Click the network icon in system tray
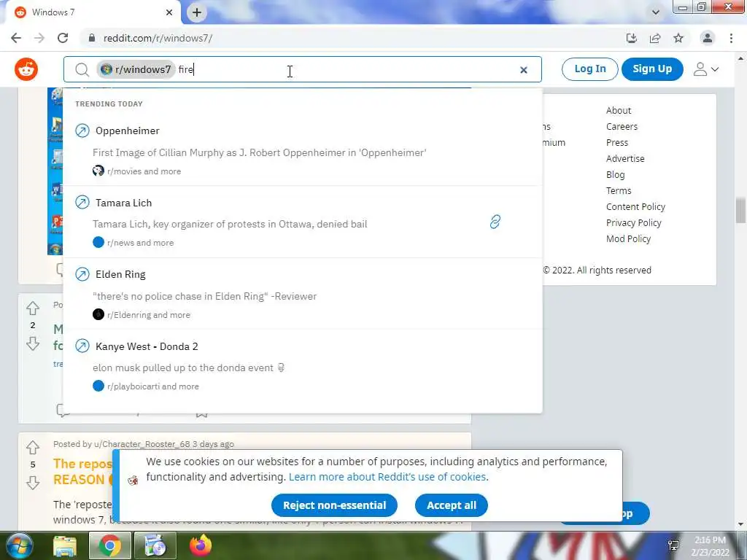Image resolution: width=747 pixels, height=560 pixels. click(x=673, y=545)
